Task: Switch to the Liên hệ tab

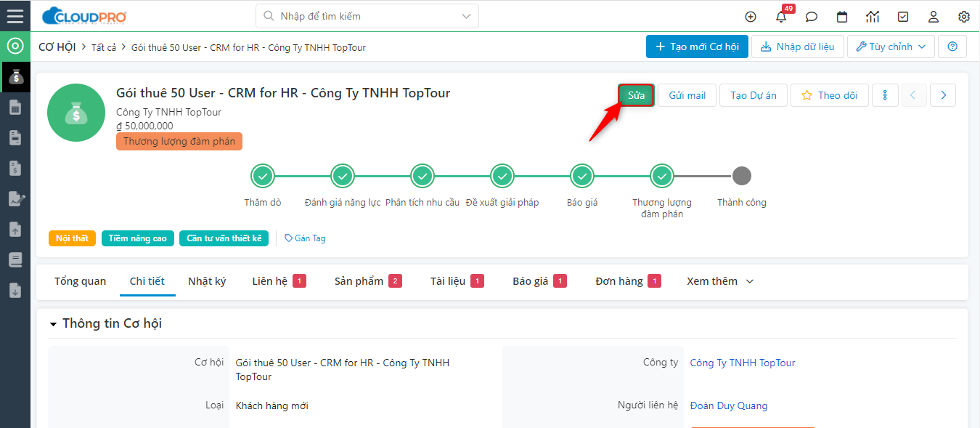Action: pos(279,281)
